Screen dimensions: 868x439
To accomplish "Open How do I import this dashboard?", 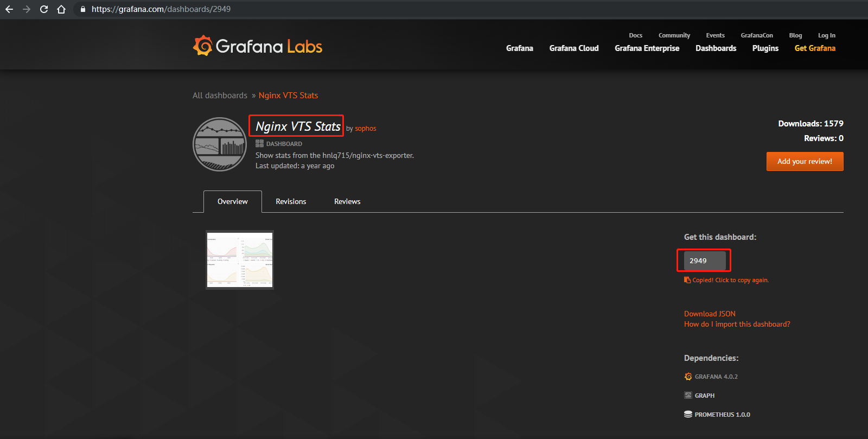I will tap(737, 324).
